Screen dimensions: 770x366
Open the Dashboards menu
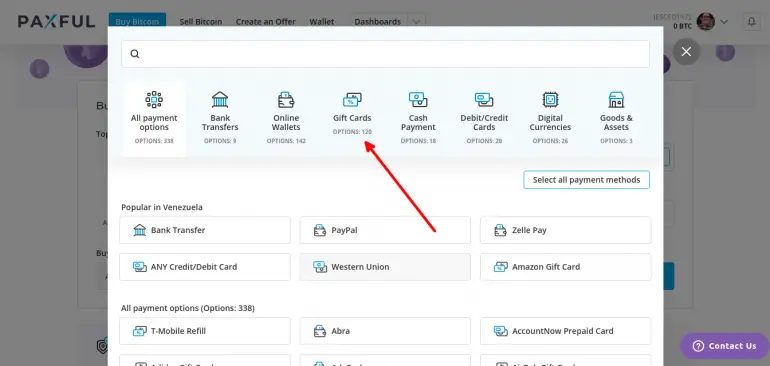pyautogui.click(x=378, y=22)
